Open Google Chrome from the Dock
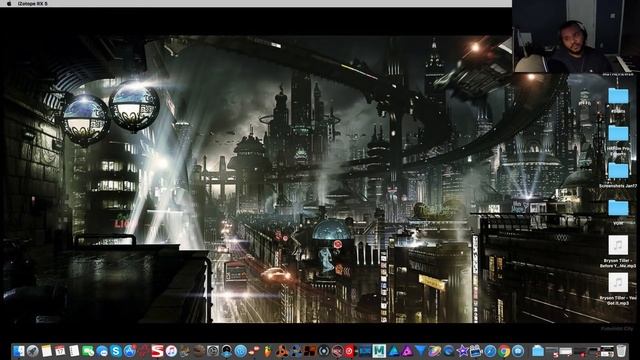The image size is (640, 360). 504,351
